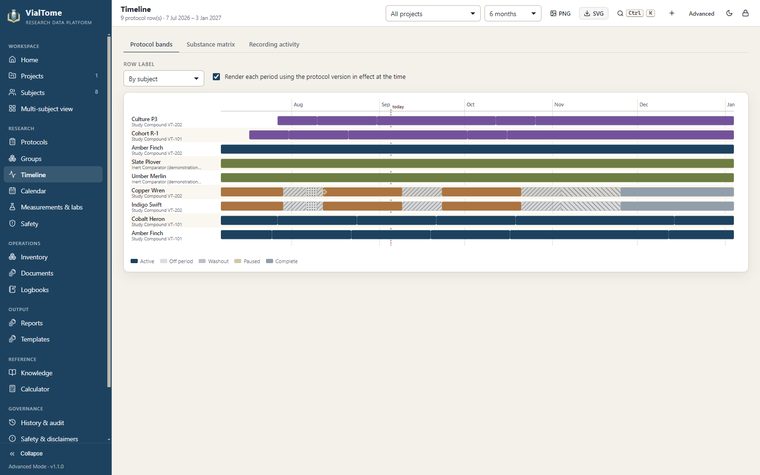Open Groups in the sidebar
Image resolution: width=760 pixels, height=475 pixels.
point(53,158)
